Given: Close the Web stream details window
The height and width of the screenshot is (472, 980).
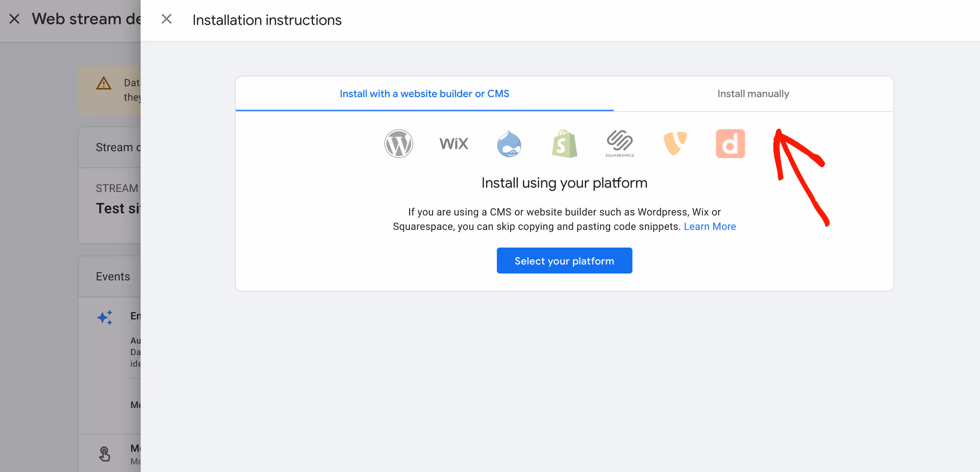Looking at the screenshot, I should (x=14, y=19).
